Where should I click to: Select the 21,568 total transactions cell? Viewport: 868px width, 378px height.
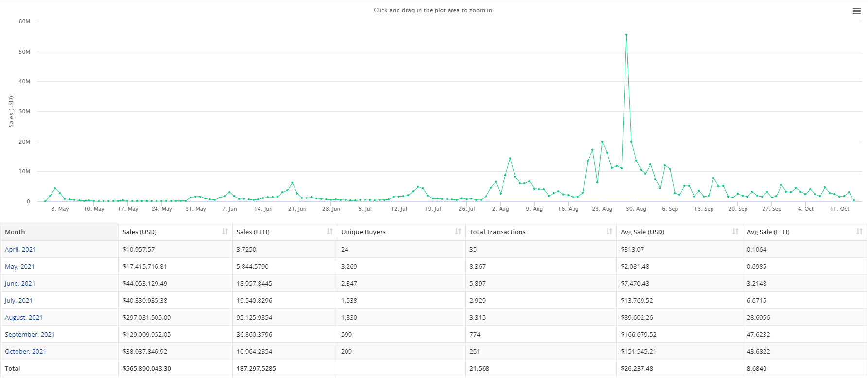click(541, 368)
